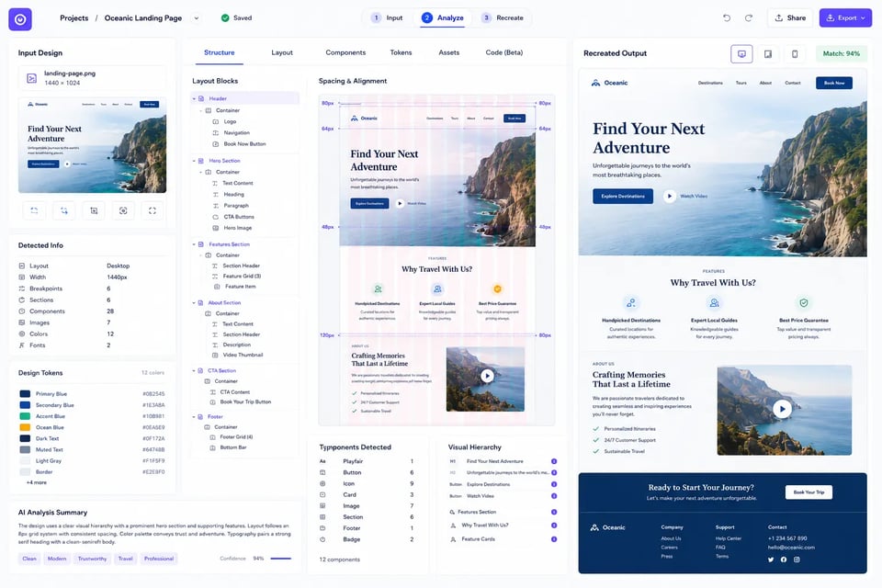The width and height of the screenshot is (882, 588).
Task: Click badge beside 'Why Travel With Us?' hierarchy row
Action: 553,525
